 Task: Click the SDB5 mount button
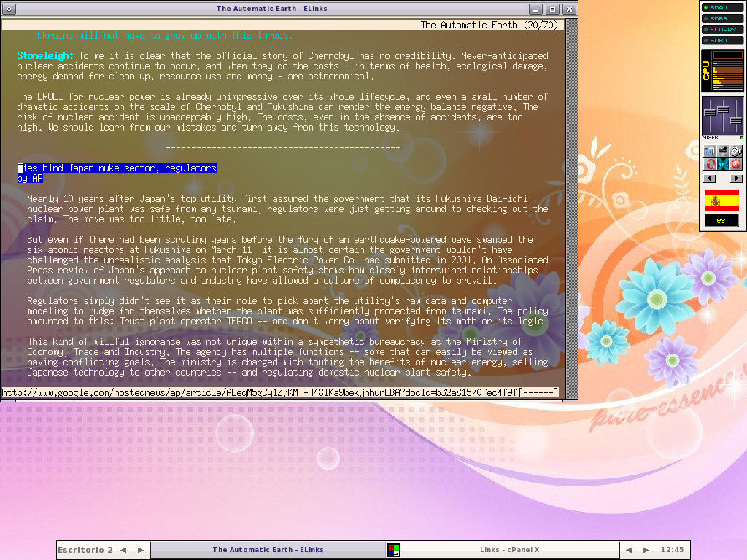coord(722,18)
